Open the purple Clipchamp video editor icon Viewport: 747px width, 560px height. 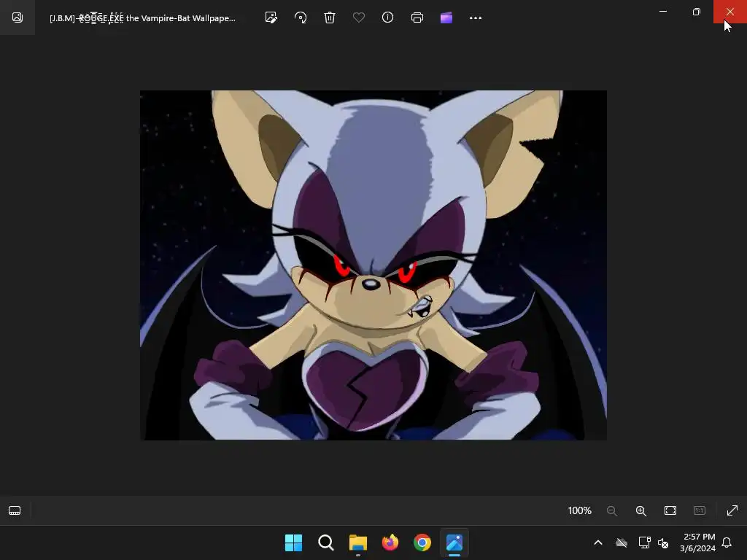pos(446,17)
